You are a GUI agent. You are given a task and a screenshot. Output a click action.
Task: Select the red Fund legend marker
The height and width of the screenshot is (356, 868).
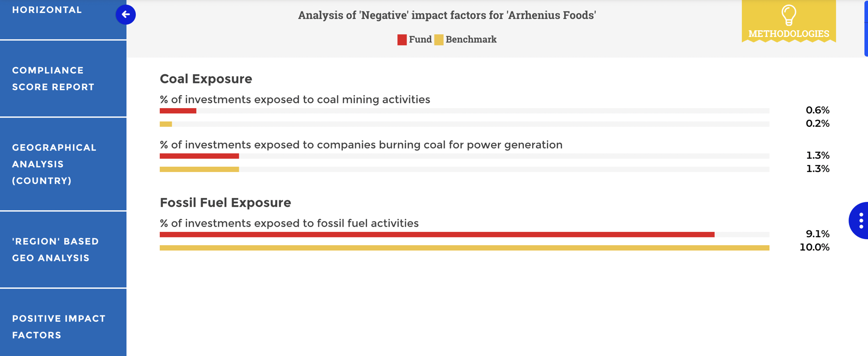pos(401,40)
